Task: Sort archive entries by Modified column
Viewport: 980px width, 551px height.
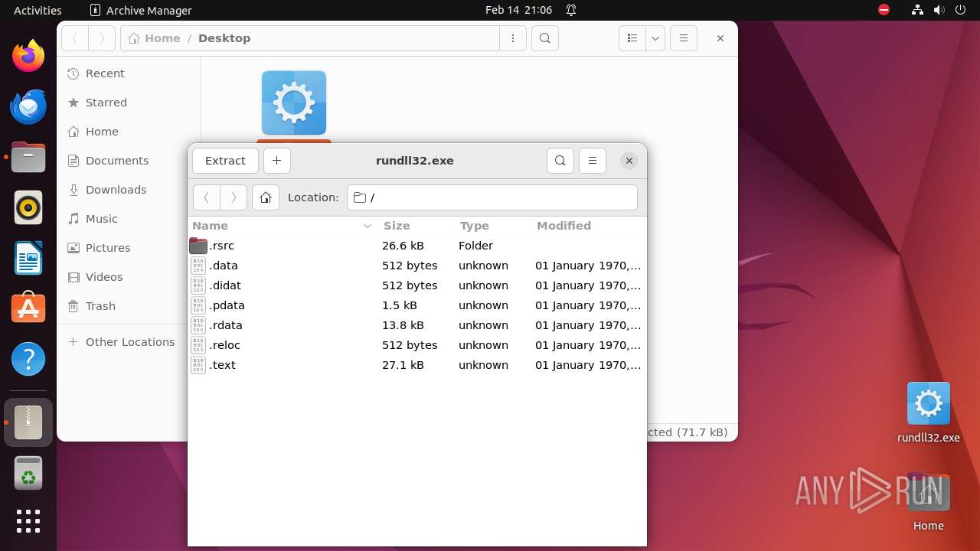Action: click(588, 226)
